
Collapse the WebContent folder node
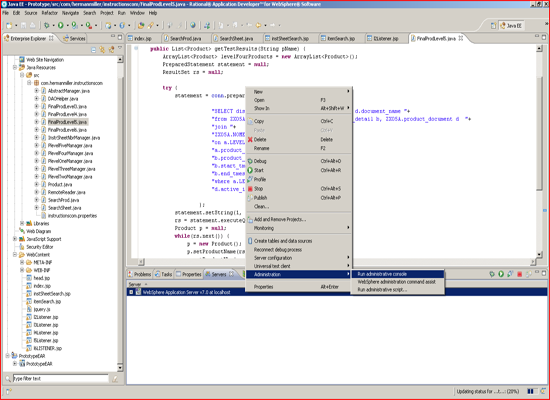(15, 255)
